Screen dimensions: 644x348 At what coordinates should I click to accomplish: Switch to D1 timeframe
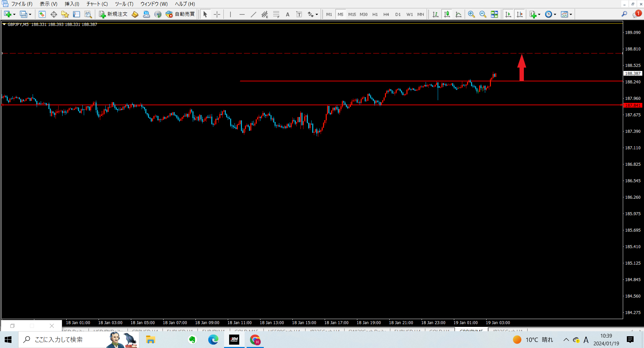coord(398,14)
